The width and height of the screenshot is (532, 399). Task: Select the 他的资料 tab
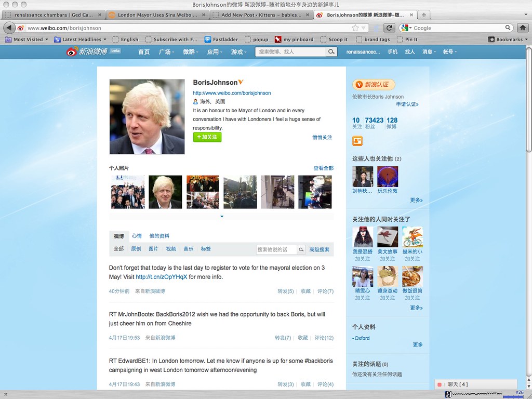[159, 236]
